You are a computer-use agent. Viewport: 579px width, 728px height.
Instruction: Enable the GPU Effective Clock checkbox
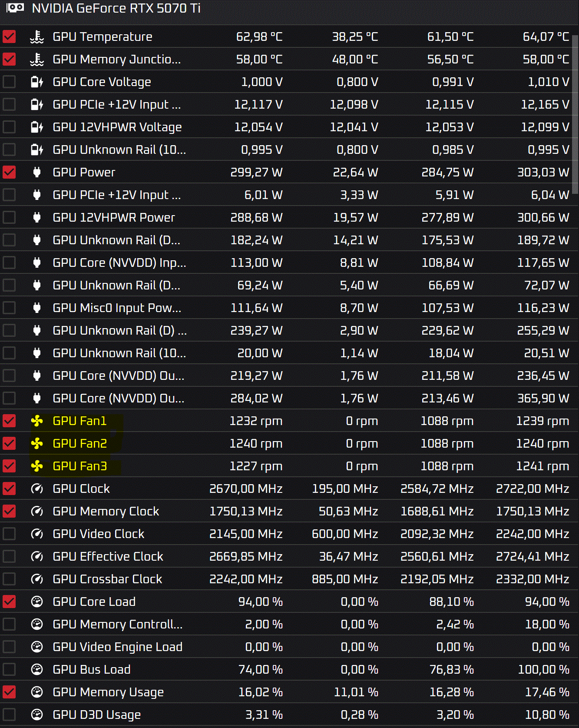(9, 556)
